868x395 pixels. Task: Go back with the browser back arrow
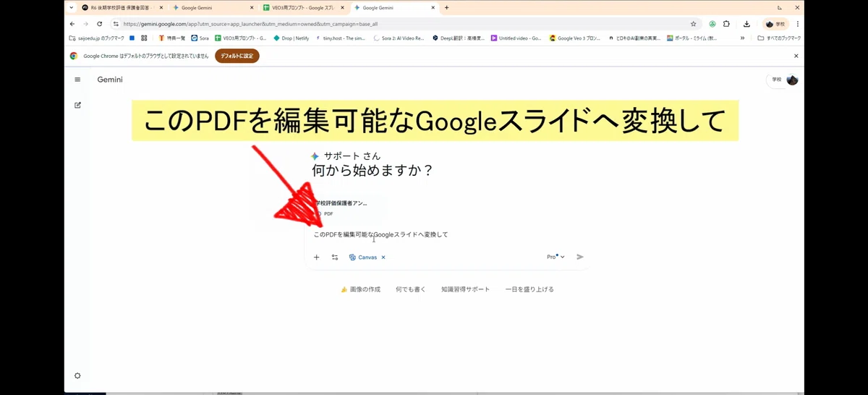pos(72,24)
